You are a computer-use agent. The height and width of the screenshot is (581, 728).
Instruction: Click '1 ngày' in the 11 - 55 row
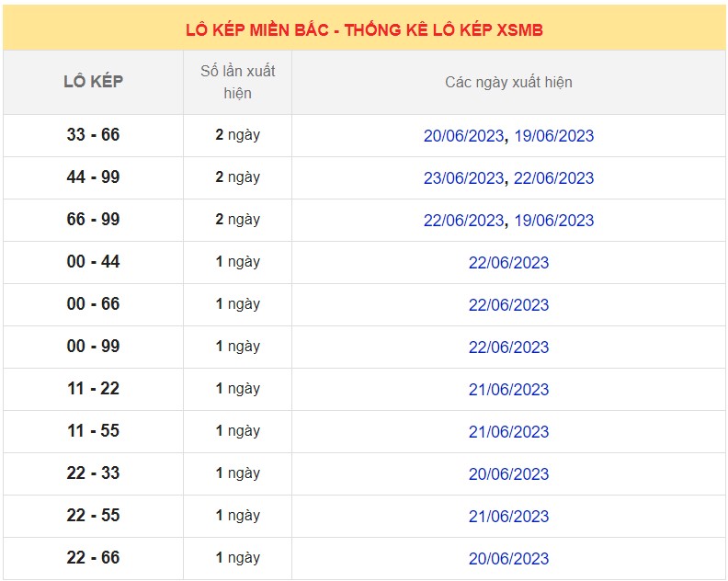coord(238,431)
